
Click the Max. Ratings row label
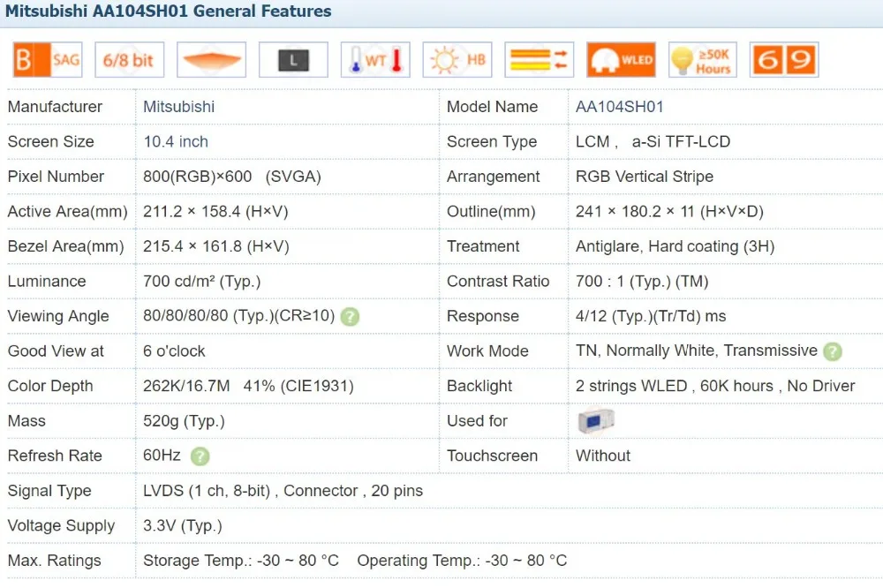tap(55, 561)
